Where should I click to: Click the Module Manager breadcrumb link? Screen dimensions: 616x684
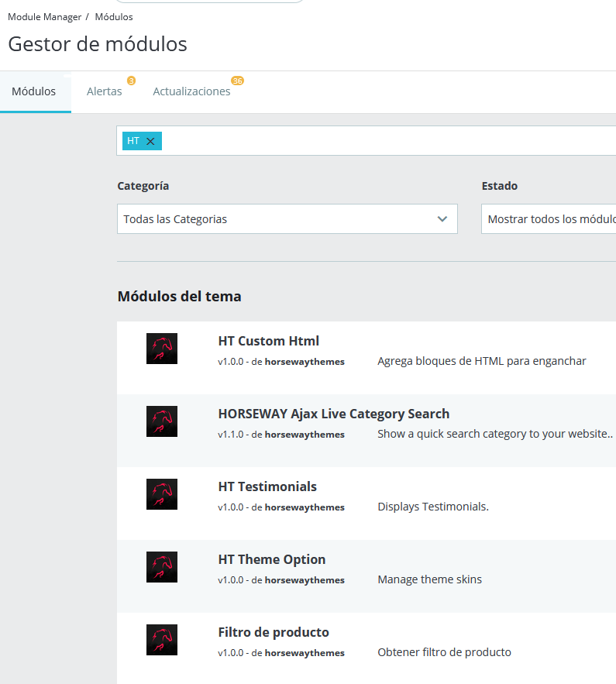click(44, 17)
